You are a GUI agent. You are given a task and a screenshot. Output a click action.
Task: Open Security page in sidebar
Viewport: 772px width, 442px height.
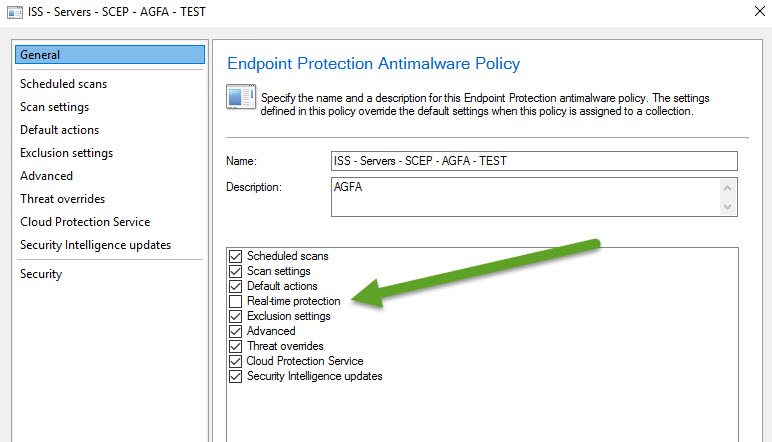41,274
